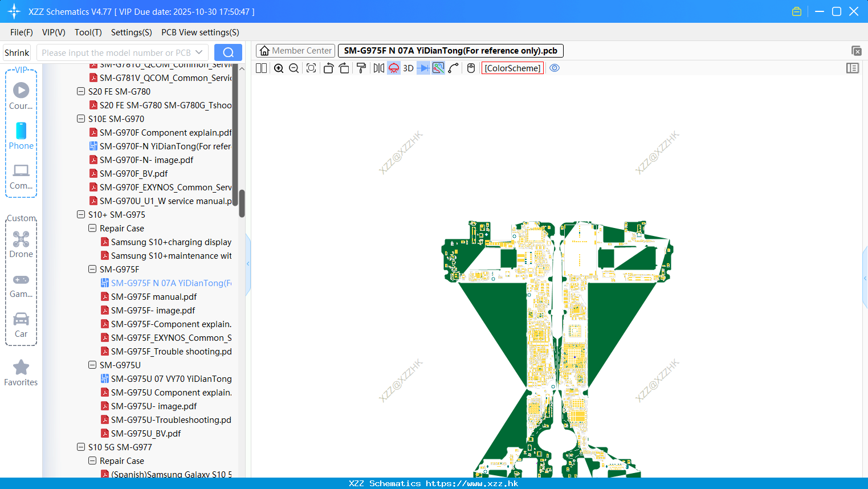This screenshot has width=868, height=489.
Task: Collapse the S20 FE SM-G780 node
Action: tap(81, 91)
